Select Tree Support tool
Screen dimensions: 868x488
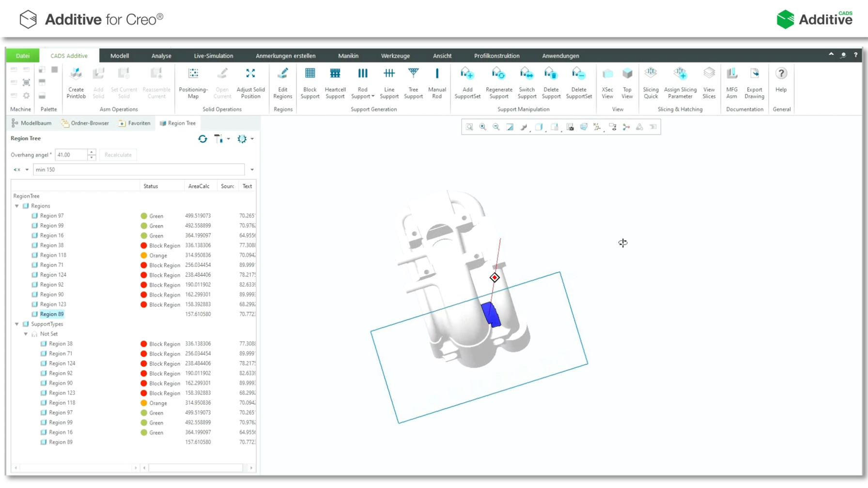(413, 83)
